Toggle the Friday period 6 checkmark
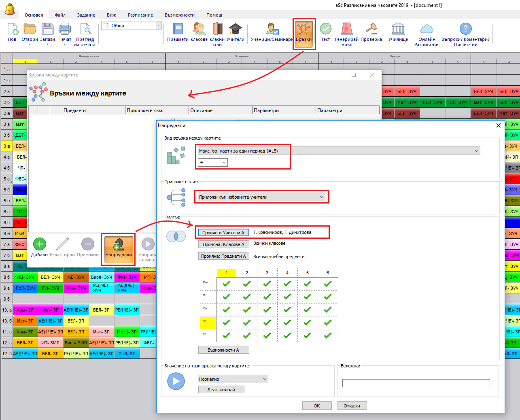This screenshot has width=520, height=420. click(x=328, y=335)
